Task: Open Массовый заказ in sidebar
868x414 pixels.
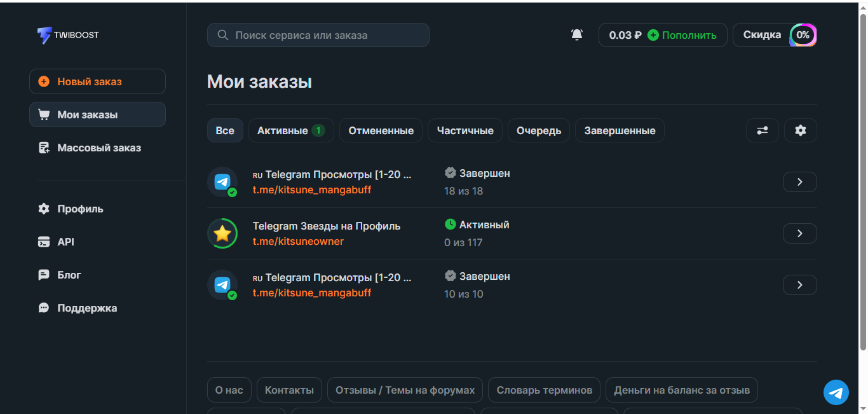Action: point(98,148)
